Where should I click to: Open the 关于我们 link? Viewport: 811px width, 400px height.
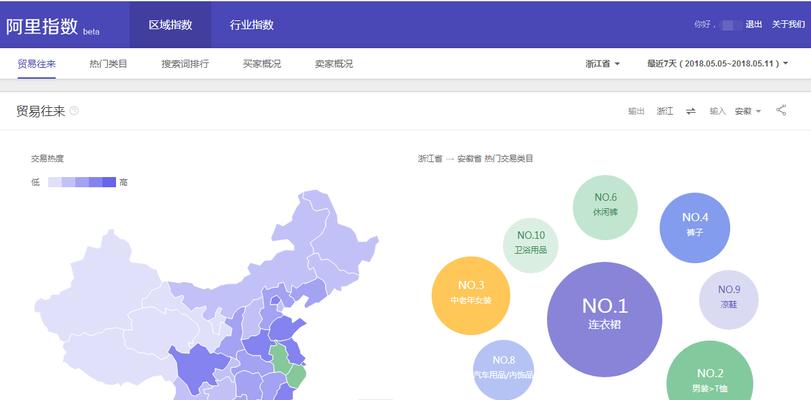[788, 24]
